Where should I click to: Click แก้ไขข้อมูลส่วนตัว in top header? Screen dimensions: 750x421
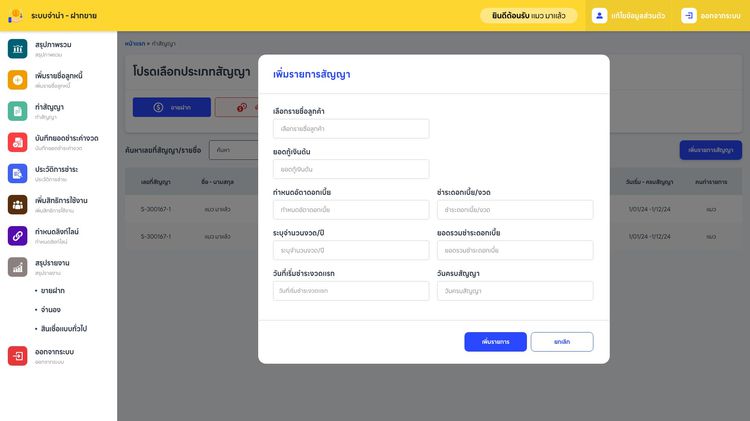point(629,16)
